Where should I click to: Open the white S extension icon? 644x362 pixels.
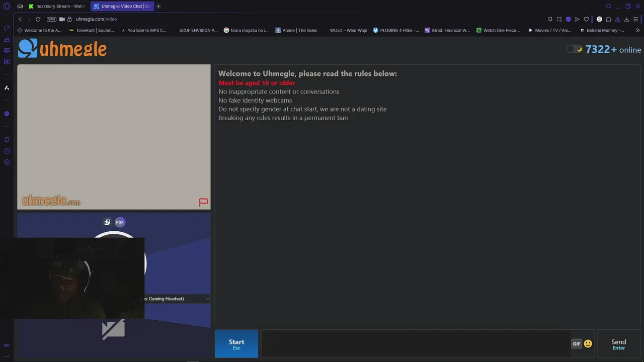click(599, 19)
